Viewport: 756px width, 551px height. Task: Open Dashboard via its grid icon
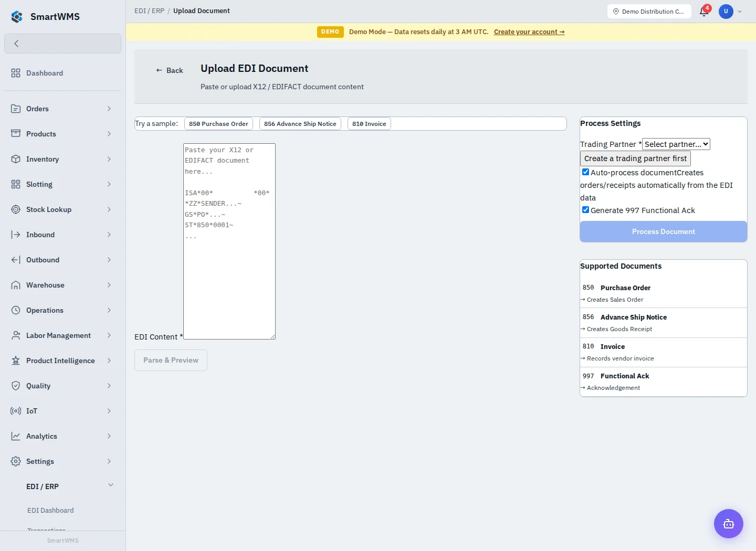coord(16,73)
